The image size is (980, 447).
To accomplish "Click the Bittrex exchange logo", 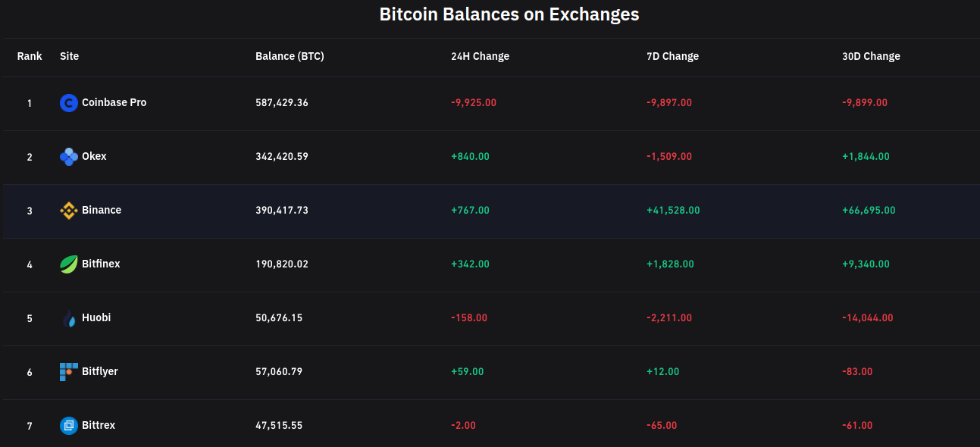I will [x=69, y=425].
